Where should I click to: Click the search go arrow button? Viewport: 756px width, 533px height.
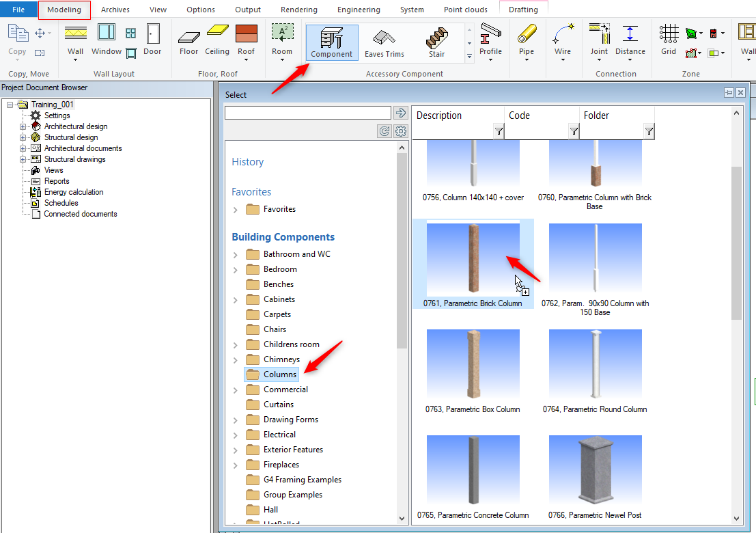click(401, 113)
